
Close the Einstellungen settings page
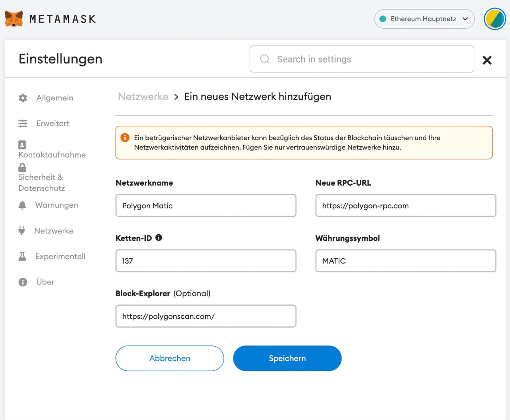coord(487,60)
